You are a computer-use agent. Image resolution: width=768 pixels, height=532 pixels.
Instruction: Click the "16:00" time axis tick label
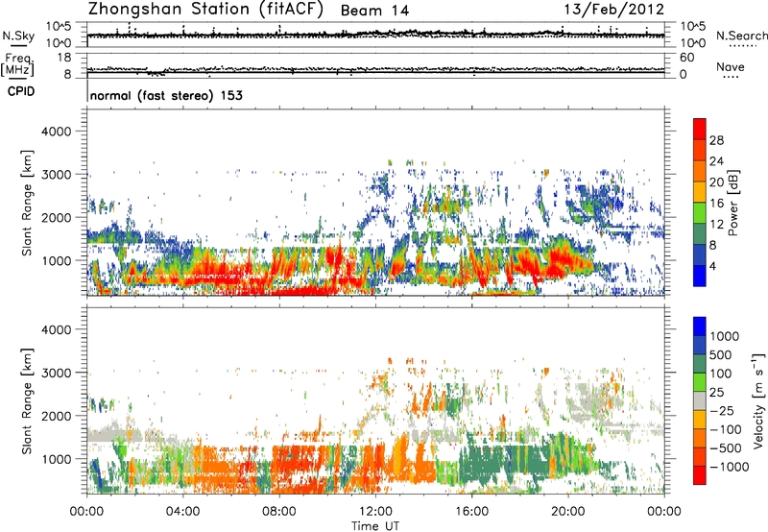[x=471, y=512]
